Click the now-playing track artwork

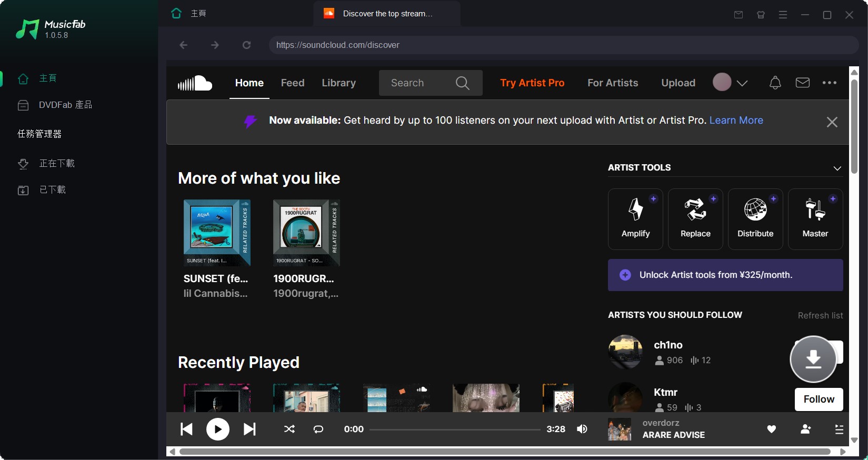[620, 429]
